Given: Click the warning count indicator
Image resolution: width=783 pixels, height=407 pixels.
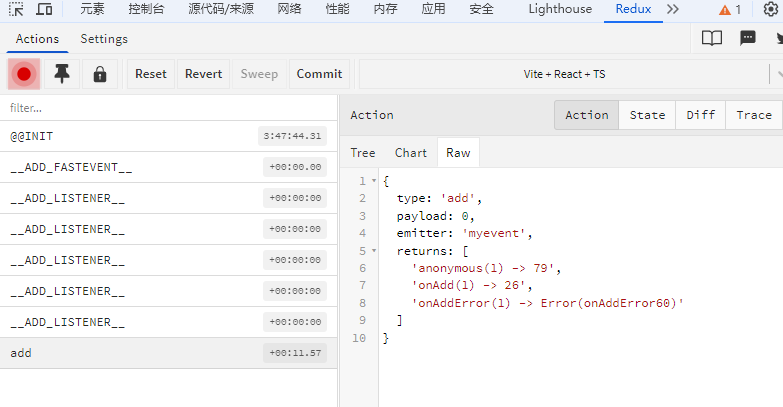Looking at the screenshot, I should (730, 9).
